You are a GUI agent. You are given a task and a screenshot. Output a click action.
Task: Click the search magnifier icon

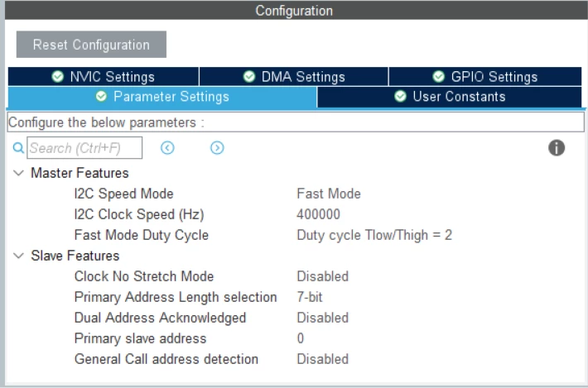tap(18, 148)
